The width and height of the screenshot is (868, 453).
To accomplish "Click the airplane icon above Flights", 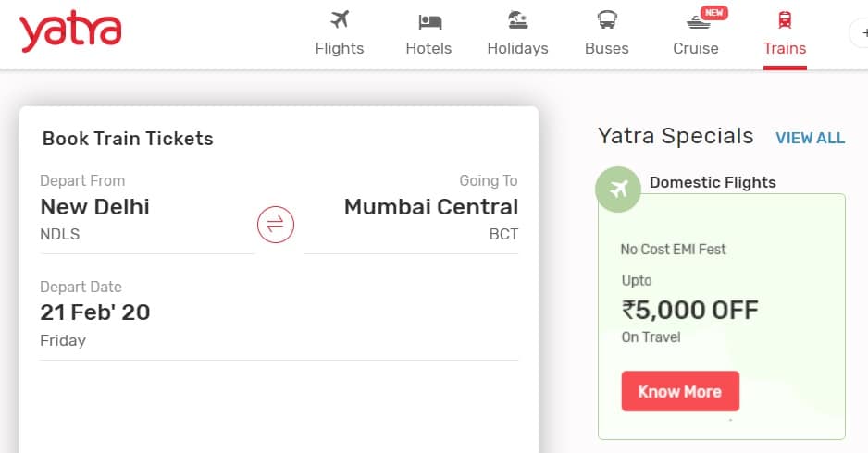I will (340, 19).
